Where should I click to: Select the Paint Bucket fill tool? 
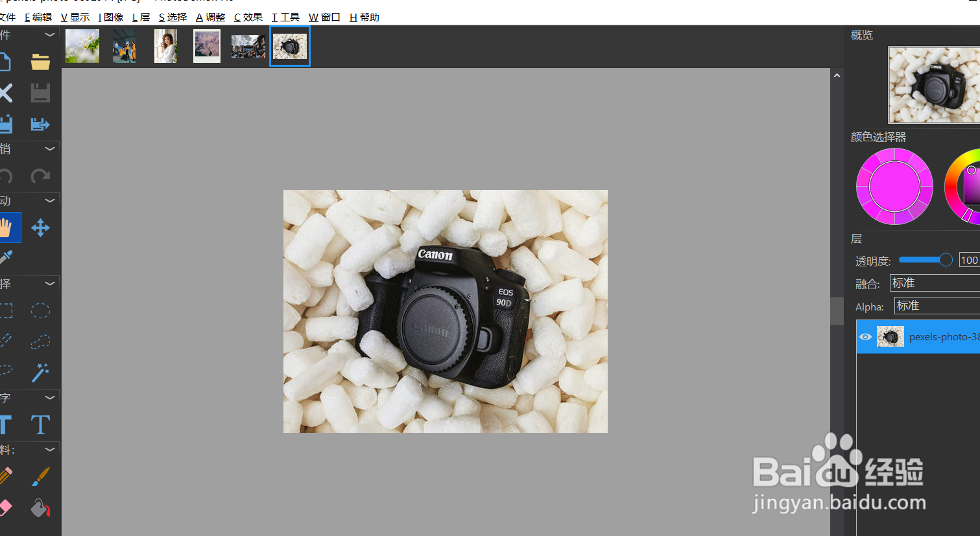pos(40,507)
